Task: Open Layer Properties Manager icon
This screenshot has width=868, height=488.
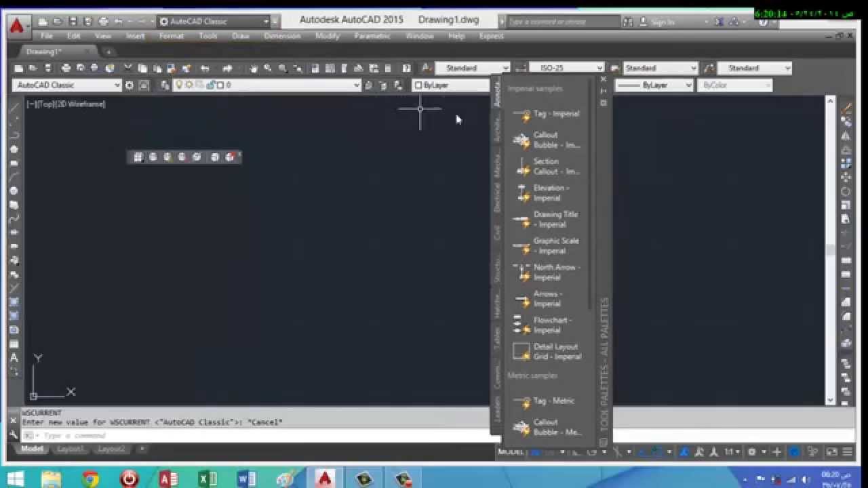Action: click(165, 85)
